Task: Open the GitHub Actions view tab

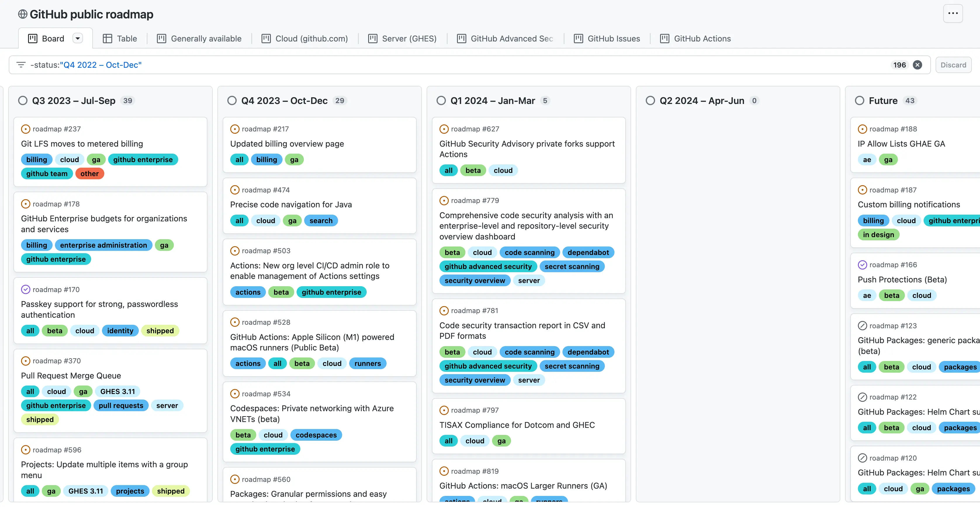Action: [696, 38]
